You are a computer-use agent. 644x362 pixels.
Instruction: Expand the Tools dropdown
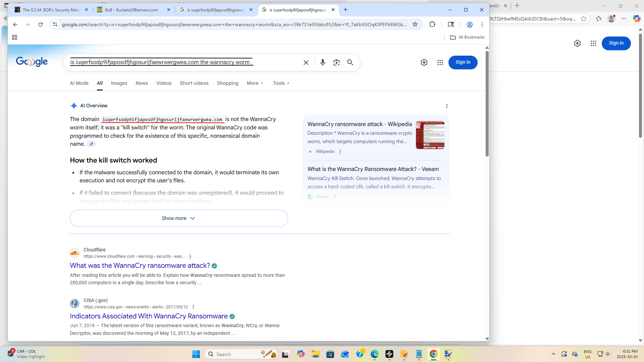281,83
